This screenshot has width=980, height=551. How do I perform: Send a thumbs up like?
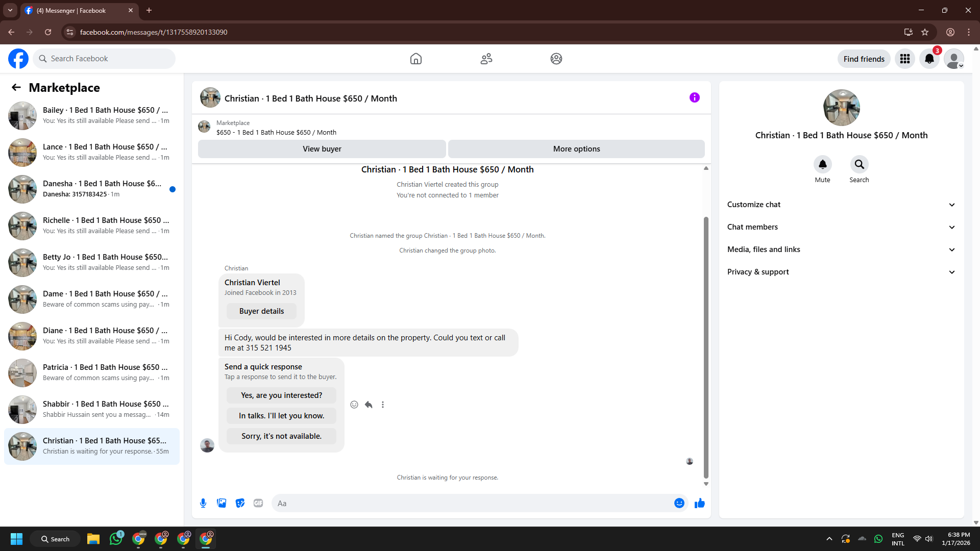pyautogui.click(x=699, y=503)
